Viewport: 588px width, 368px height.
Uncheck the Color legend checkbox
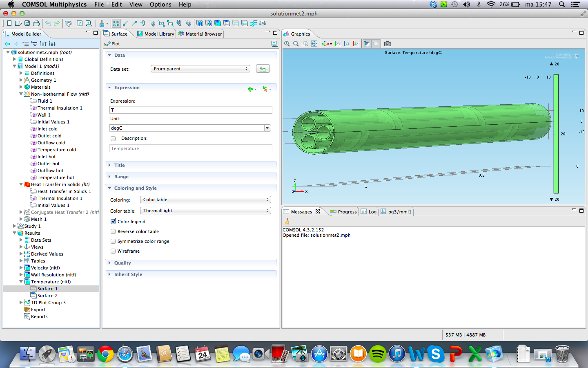[114, 222]
